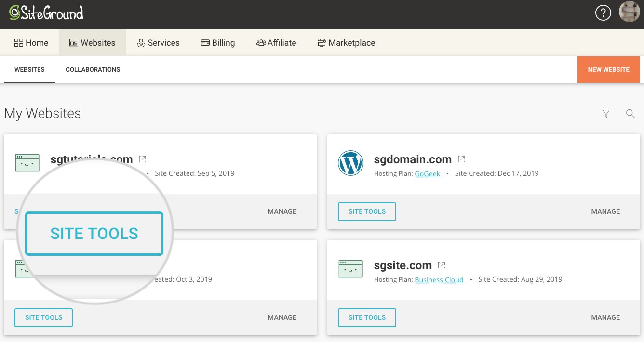
Task: Click the site icon for sgsite.com
Action: 350,269
